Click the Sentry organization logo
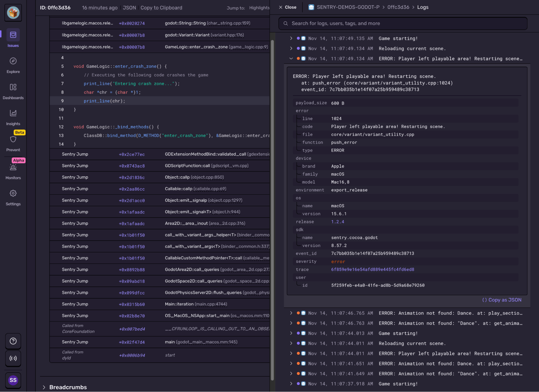Screen dimensions: 539x392 pyautogui.click(x=13, y=12)
